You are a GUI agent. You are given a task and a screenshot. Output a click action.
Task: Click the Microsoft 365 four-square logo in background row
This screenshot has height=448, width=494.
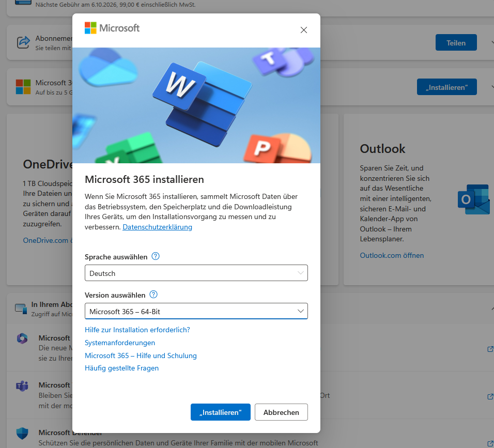point(23,87)
